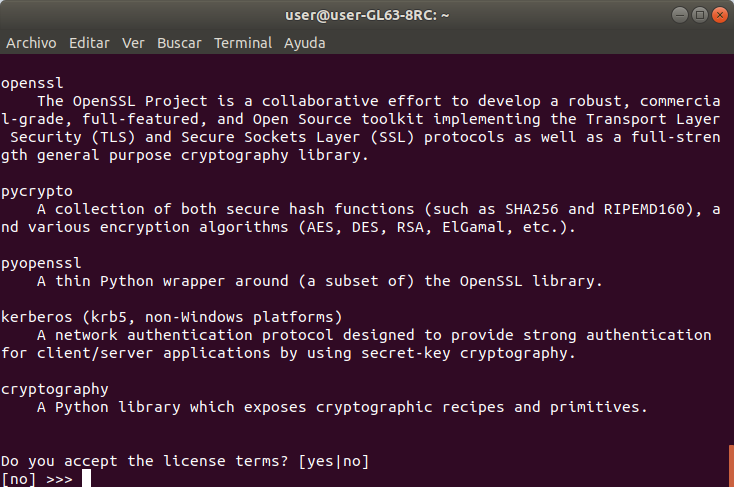Open the Buscar menu

pyautogui.click(x=179, y=43)
